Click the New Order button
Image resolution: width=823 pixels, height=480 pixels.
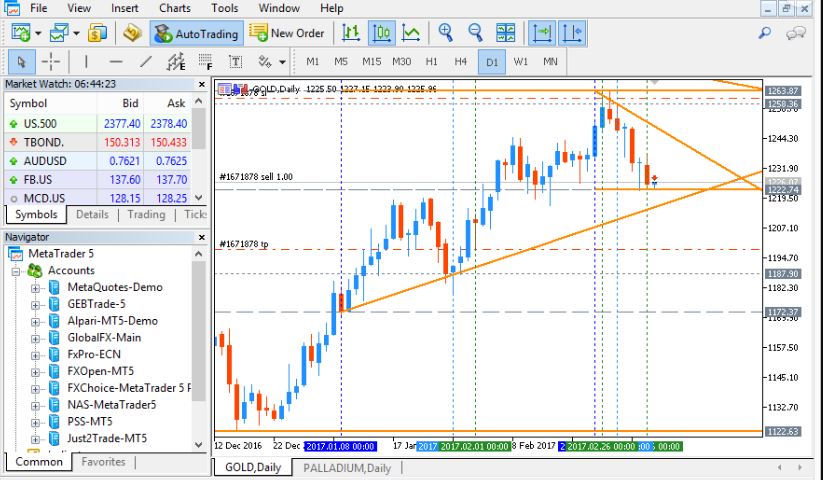(287, 34)
